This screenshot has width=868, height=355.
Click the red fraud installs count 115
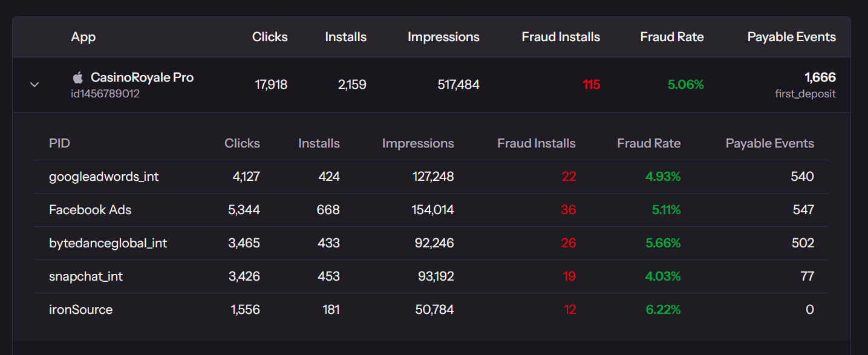point(591,85)
